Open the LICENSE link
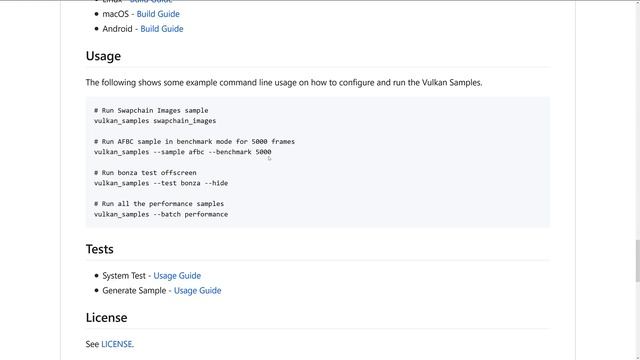640x360 pixels. 116,344
